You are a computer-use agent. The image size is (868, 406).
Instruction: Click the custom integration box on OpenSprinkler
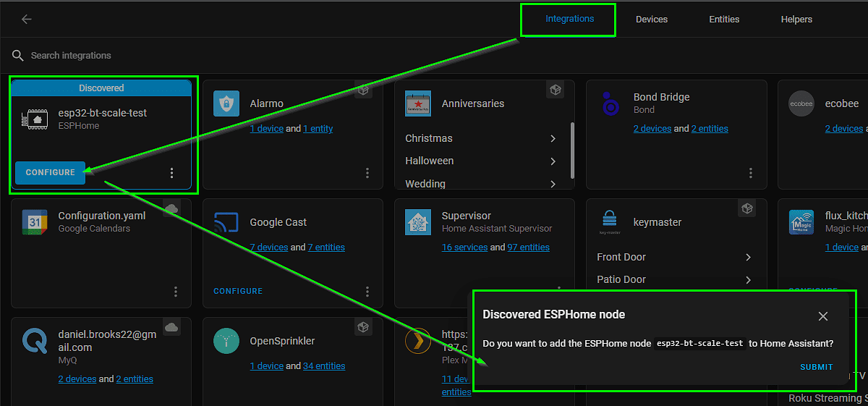(363, 327)
